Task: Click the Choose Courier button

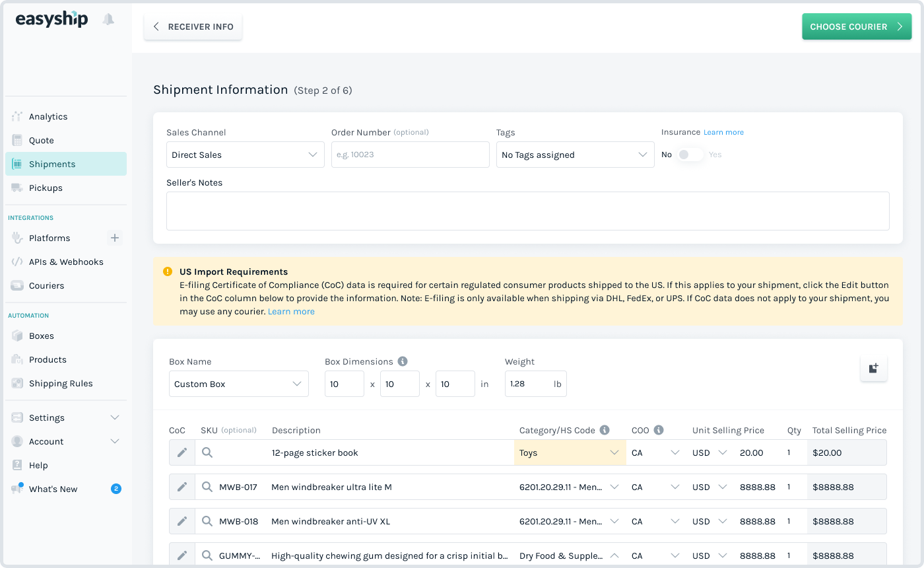Action: (x=857, y=26)
